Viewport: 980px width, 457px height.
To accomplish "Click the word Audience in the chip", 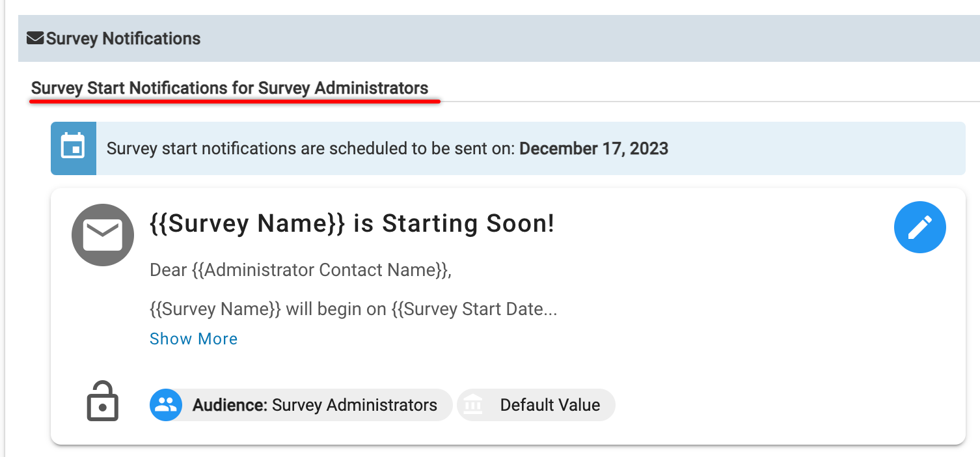I will click(230, 405).
